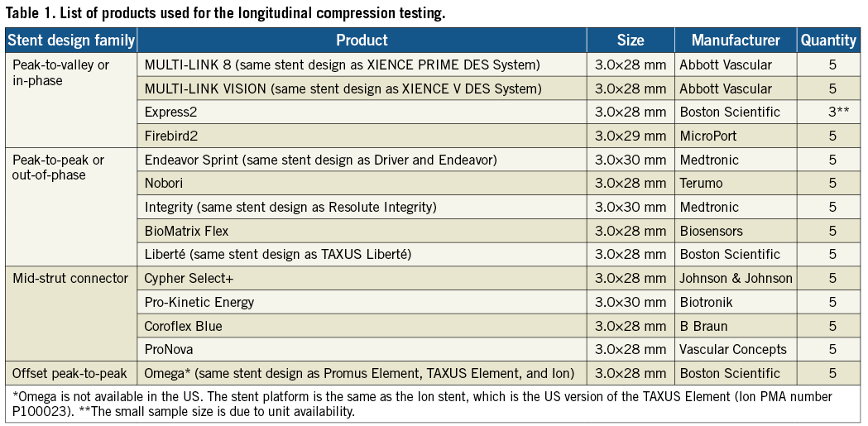Viewport: 868px width, 426px height.
Task: Select the "Product" column header
Action: coord(362,40)
